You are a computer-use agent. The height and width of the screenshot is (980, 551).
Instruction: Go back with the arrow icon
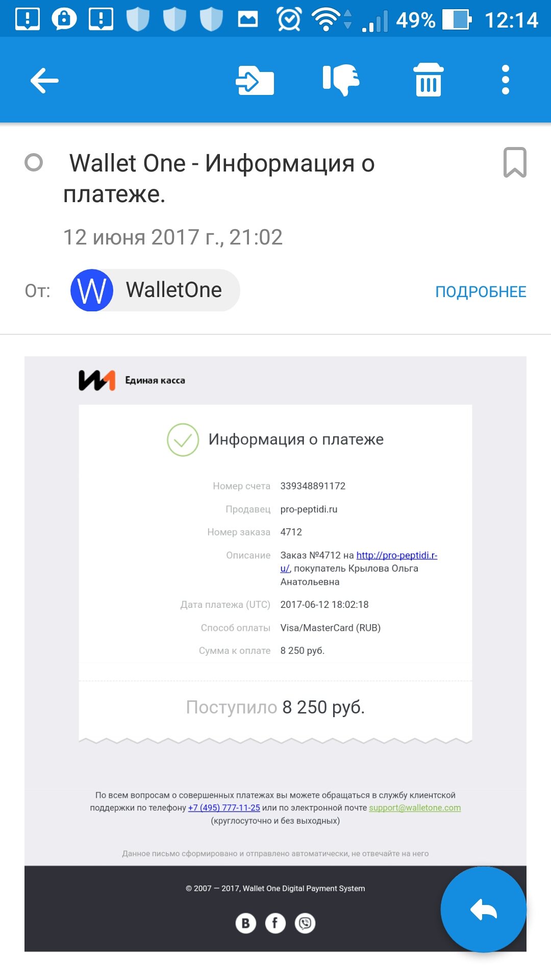(44, 80)
